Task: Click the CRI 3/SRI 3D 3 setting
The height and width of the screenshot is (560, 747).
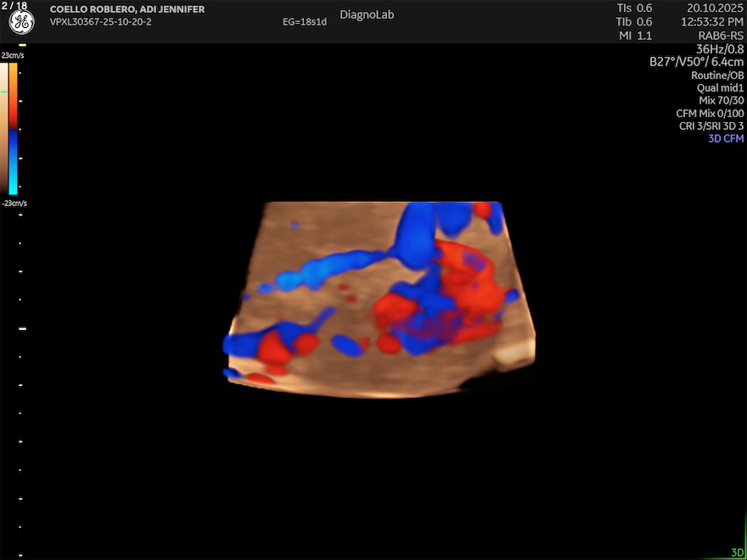Action: point(711,126)
